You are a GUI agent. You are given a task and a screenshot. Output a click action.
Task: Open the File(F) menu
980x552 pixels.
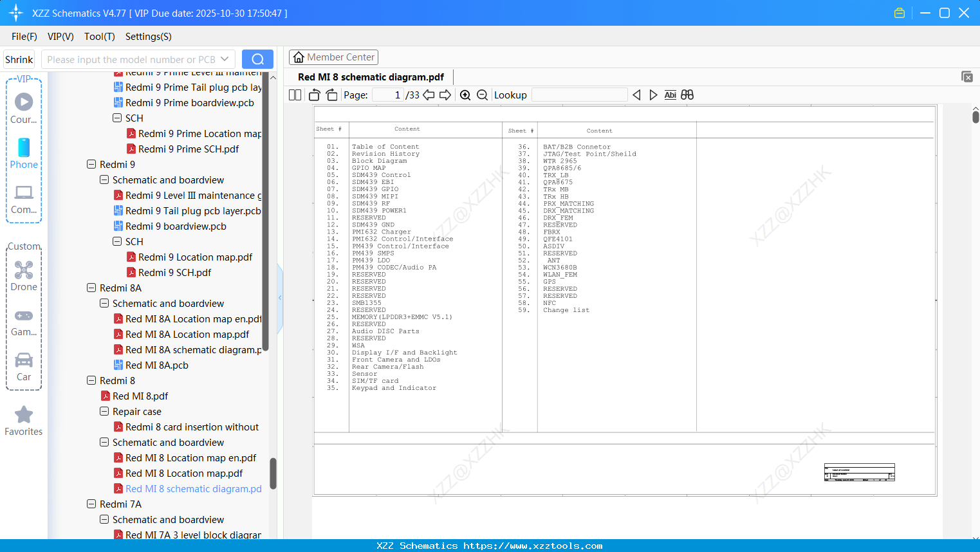(24, 37)
